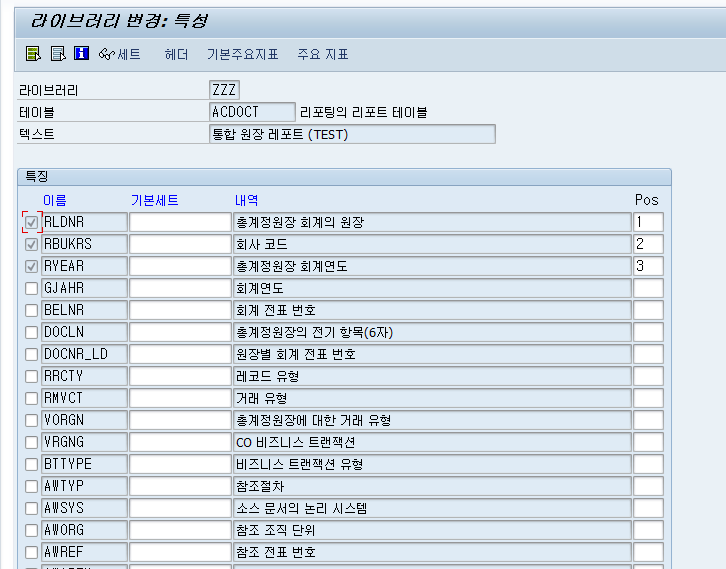Check the AWORG row checkbox
Screen dimensions: 726x569
31,530
